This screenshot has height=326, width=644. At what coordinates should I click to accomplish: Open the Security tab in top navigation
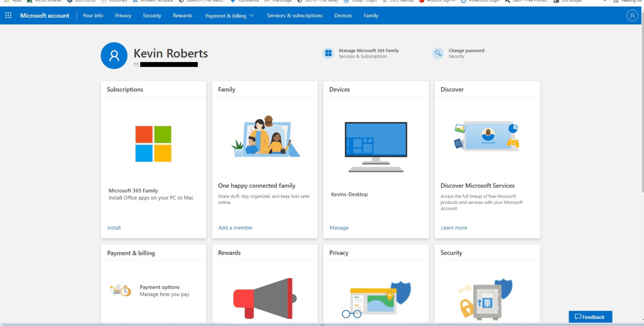pyautogui.click(x=152, y=15)
